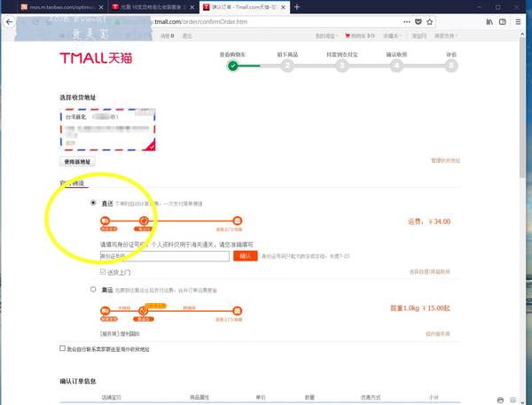This screenshot has width=532, height=405.
Task: Select the 集运 consolidated shipping radio button
Action: pyautogui.click(x=93, y=289)
